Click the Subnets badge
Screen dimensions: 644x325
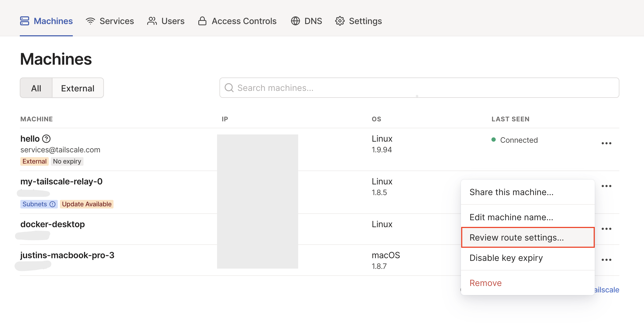39,204
